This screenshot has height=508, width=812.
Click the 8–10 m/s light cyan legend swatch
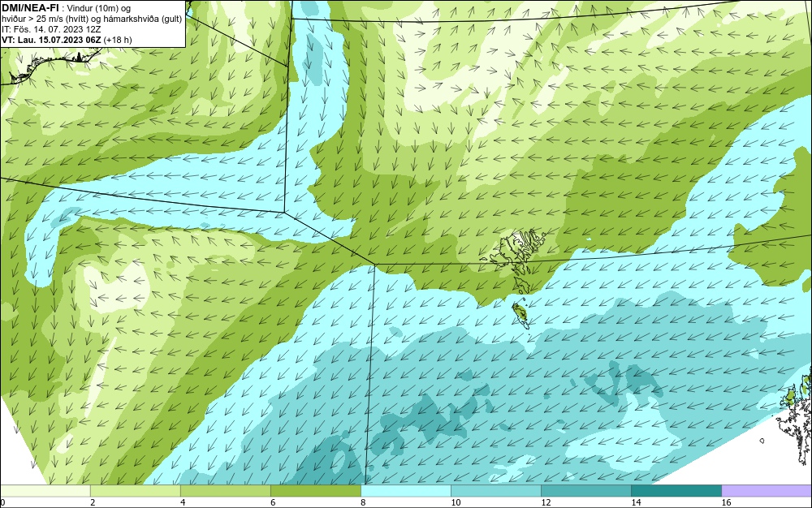406,490
